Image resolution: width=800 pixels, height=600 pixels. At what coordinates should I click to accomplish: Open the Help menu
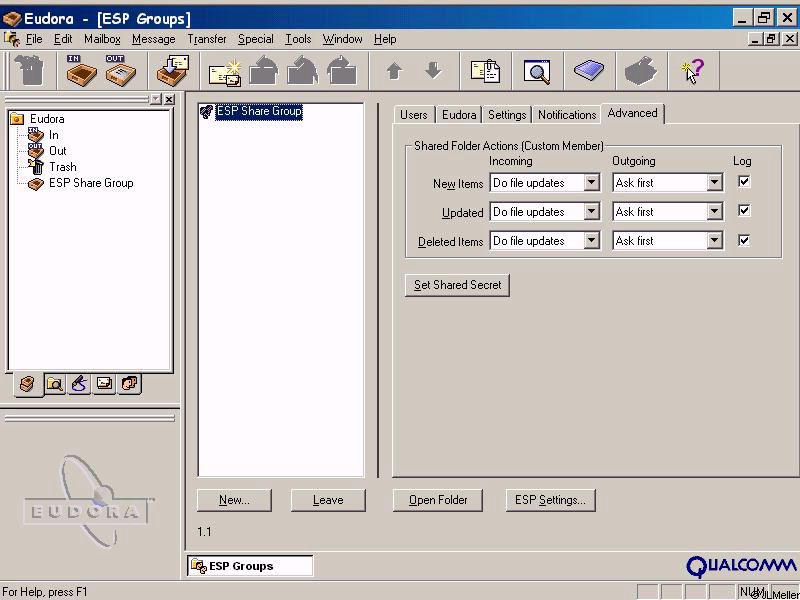click(385, 39)
